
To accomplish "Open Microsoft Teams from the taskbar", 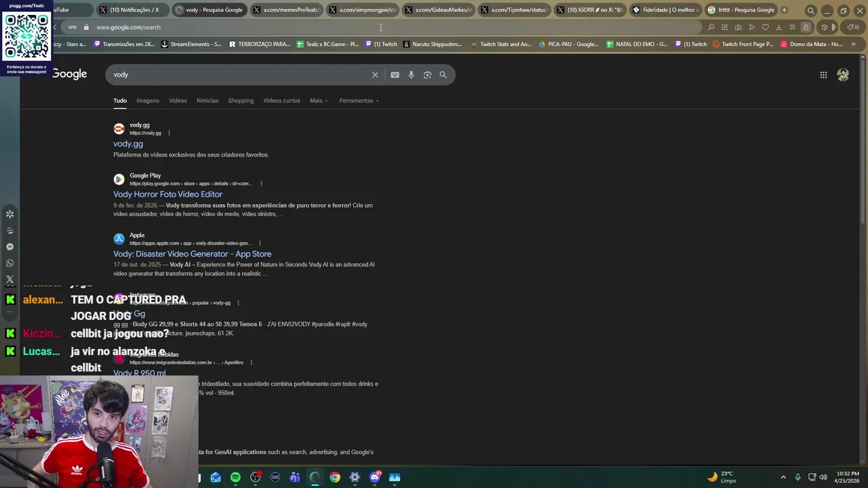I will pyautogui.click(x=295, y=477).
